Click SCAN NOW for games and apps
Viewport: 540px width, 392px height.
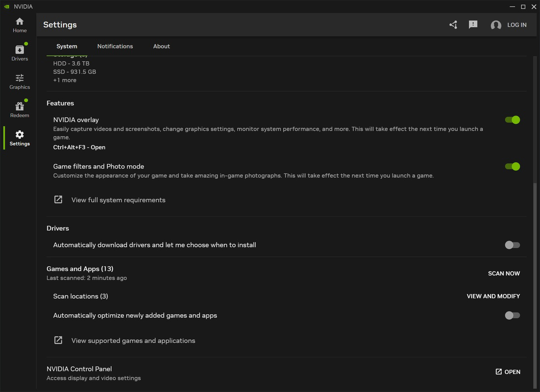[x=504, y=273]
